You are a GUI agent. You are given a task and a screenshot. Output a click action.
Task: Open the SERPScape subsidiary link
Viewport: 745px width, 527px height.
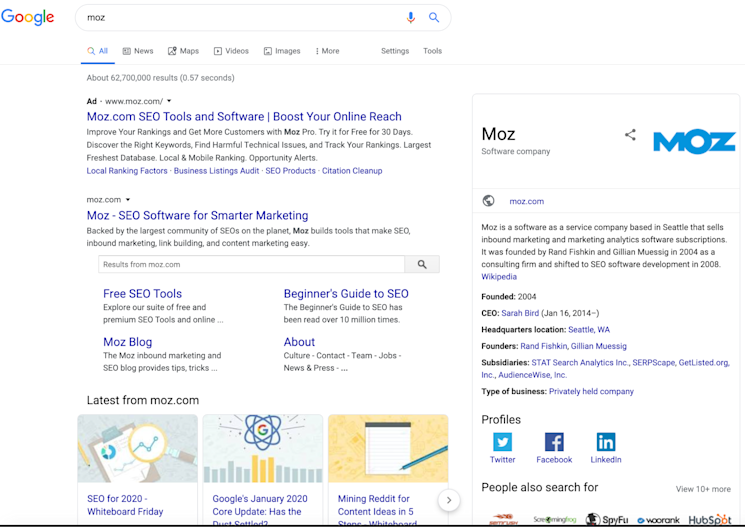pos(653,363)
